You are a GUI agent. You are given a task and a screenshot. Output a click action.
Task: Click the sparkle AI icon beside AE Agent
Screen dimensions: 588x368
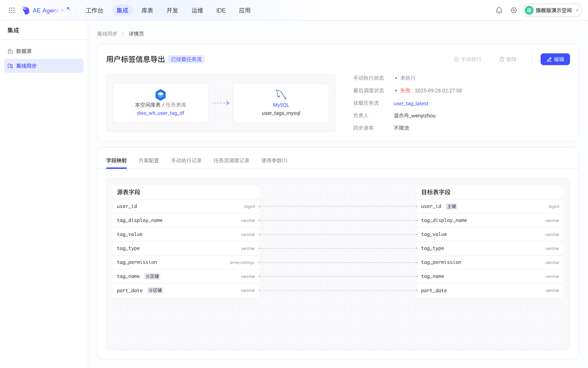point(68,9)
